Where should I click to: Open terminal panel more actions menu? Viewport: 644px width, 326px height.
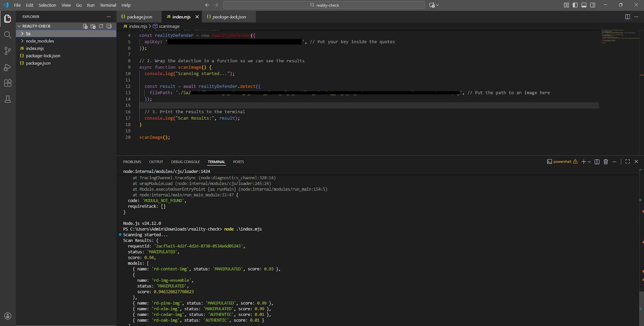(615, 162)
